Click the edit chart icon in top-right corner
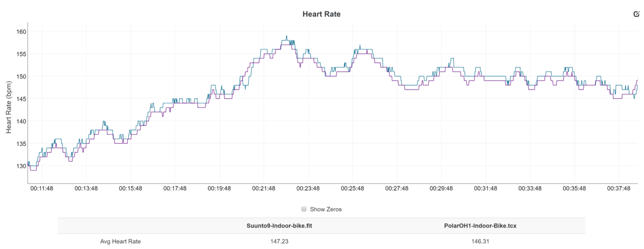 (x=637, y=14)
